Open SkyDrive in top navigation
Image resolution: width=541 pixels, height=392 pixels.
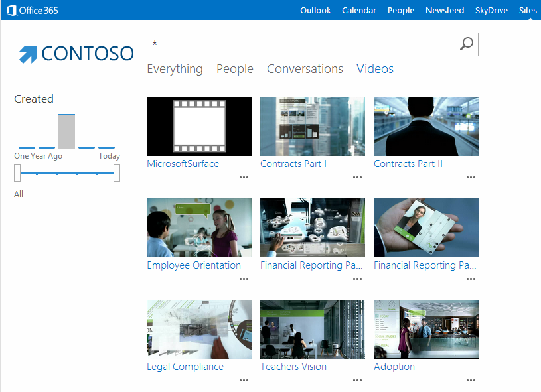[491, 11]
